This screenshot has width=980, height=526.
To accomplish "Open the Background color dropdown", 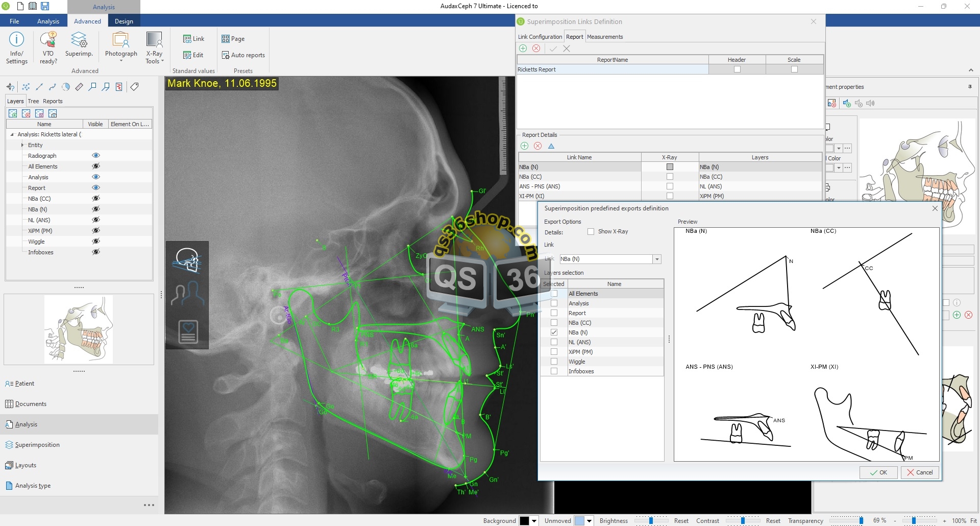I will 534,521.
